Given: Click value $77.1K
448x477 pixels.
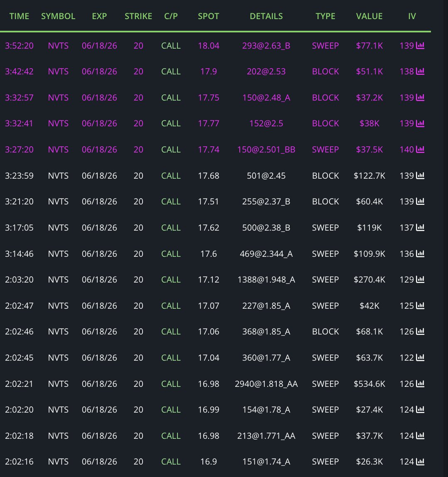Looking at the screenshot, I should [369, 46].
